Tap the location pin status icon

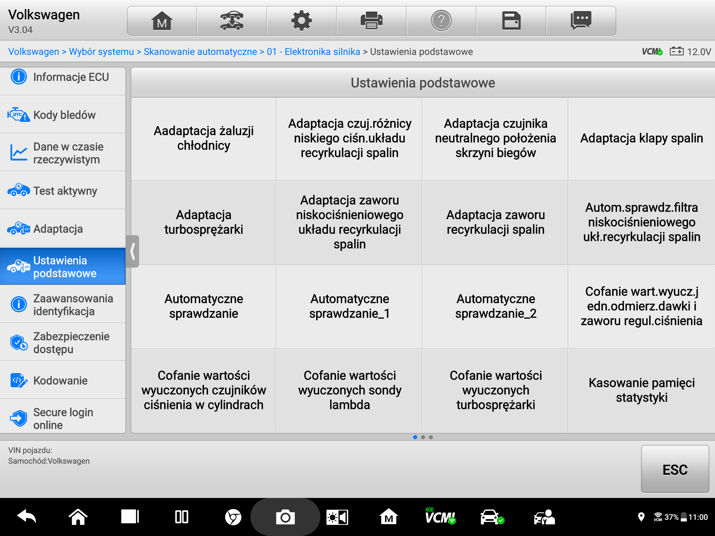click(x=641, y=517)
